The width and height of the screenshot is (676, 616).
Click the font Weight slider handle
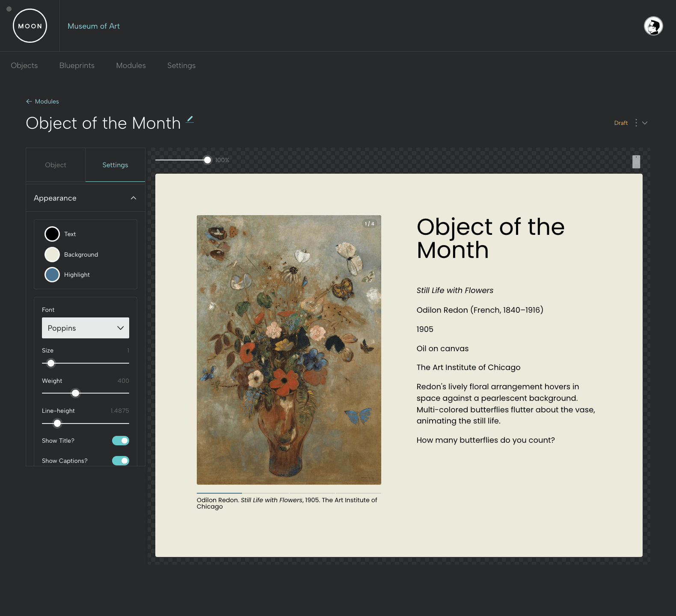(75, 393)
